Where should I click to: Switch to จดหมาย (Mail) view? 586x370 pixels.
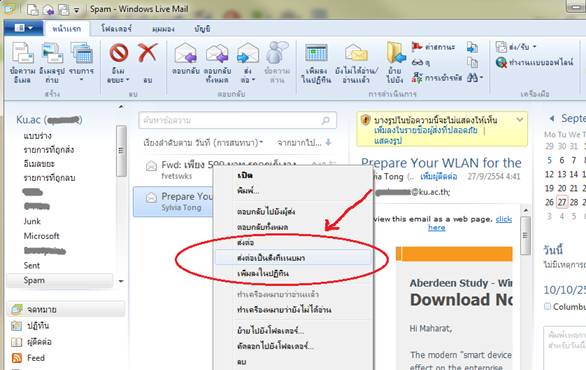point(66,309)
